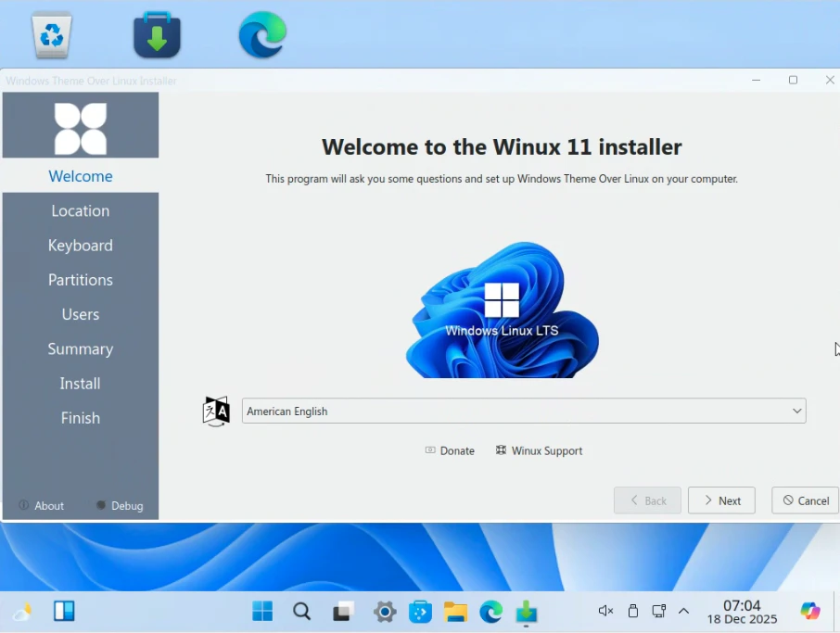Click the muted volume tray icon
The image size is (840, 633).
tap(605, 611)
